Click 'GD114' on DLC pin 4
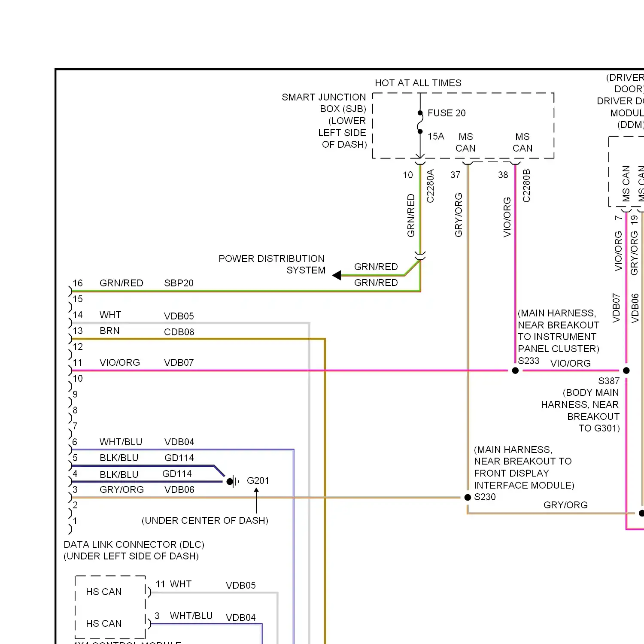The image size is (644, 644). pos(177,474)
